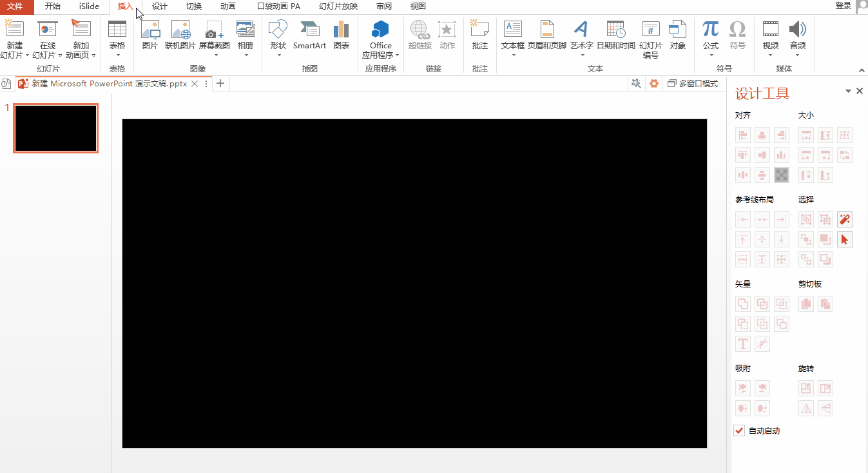The height and width of the screenshot is (473, 868).
Task: Close the 设计工具 panel
Action: tap(860, 92)
